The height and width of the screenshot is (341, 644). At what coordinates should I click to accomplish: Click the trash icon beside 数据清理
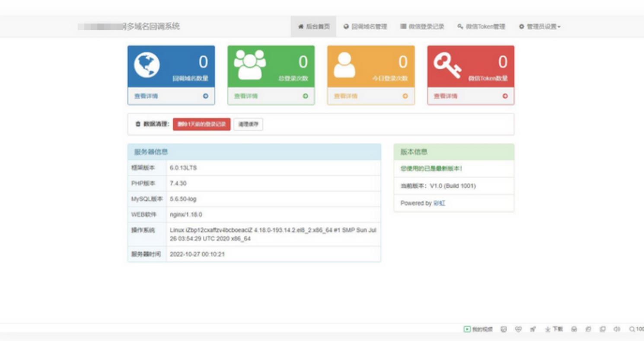coord(138,124)
